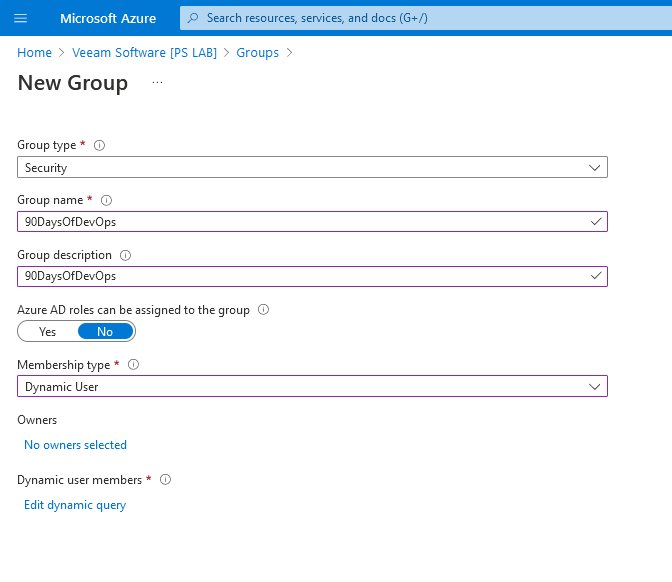Open the Groups breadcrumb link

pyautogui.click(x=257, y=52)
